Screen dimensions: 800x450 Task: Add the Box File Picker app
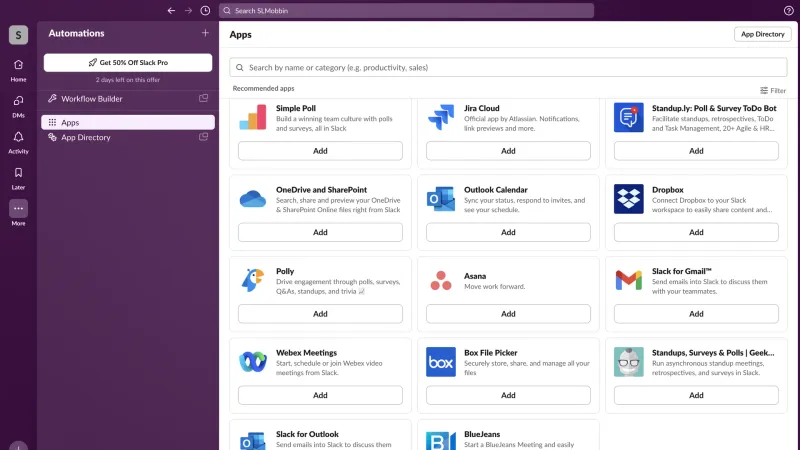pos(508,395)
